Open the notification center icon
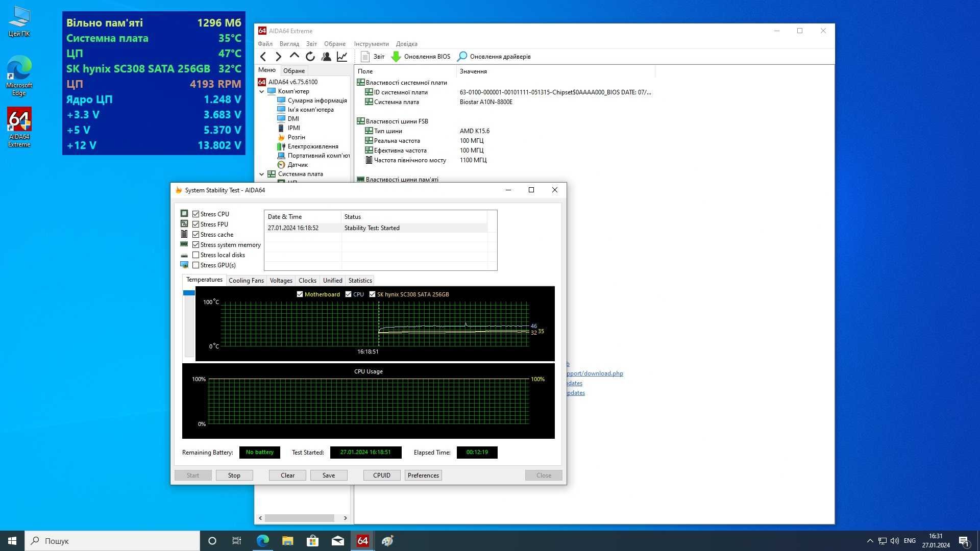Image resolution: width=980 pixels, height=551 pixels. 964,541
